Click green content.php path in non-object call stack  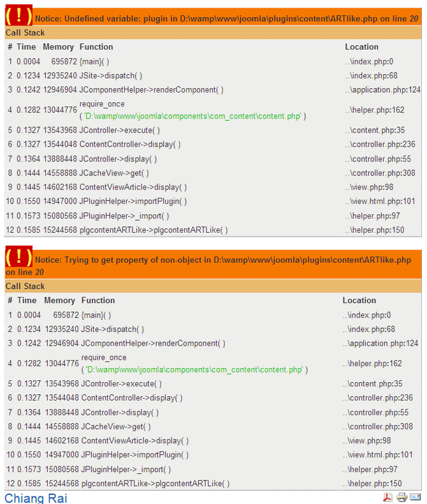194,369
